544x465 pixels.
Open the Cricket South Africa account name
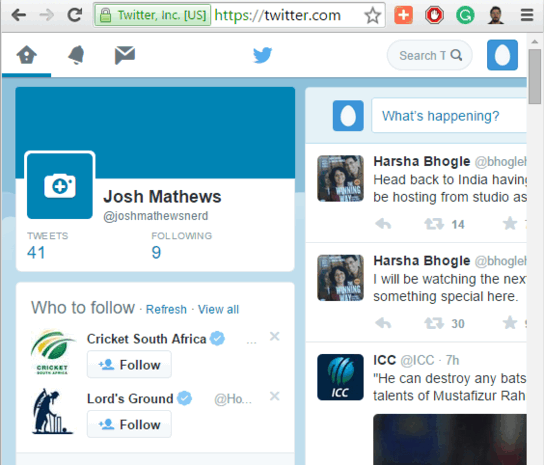pos(146,339)
